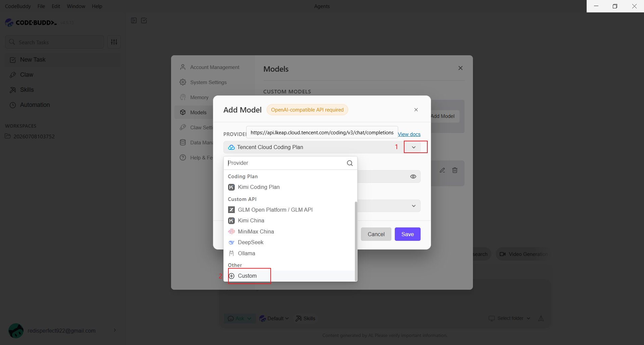
Task: Click the Save button
Action: click(x=408, y=234)
